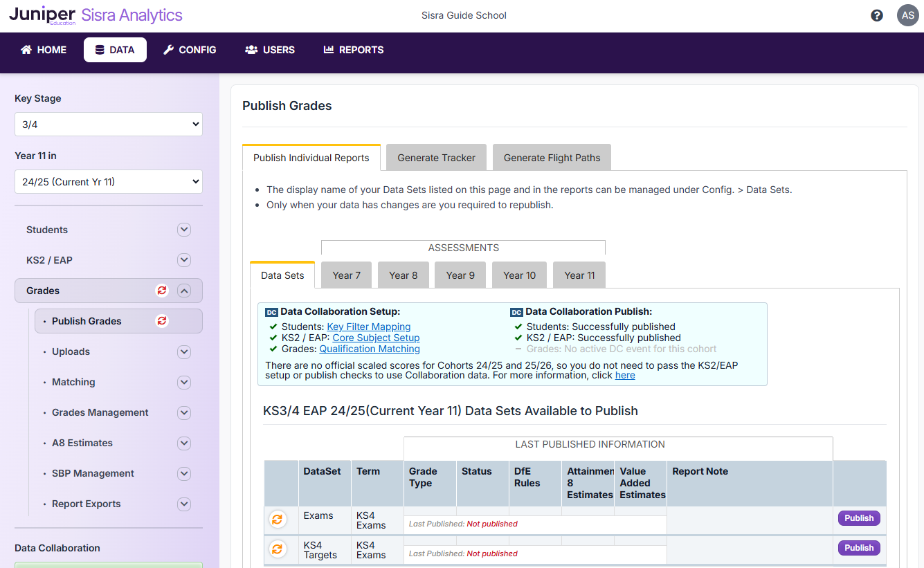
Task: Select Students in the sidebar
Action: [x=47, y=230]
